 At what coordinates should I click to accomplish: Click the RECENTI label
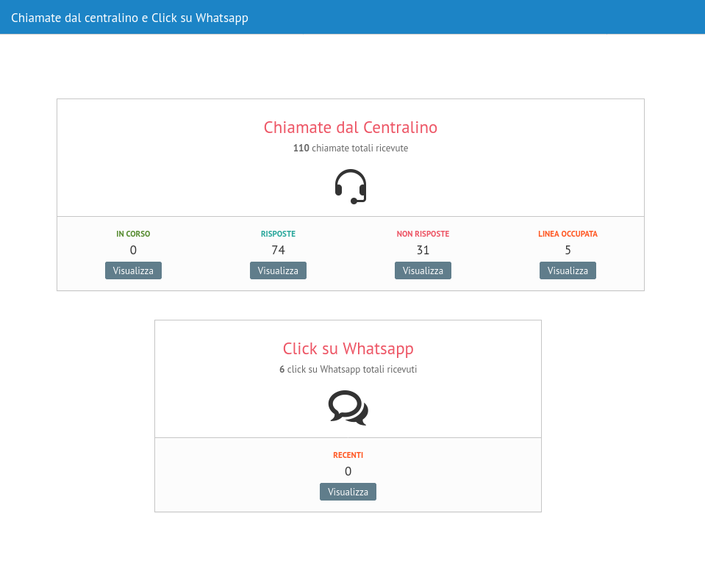348,455
